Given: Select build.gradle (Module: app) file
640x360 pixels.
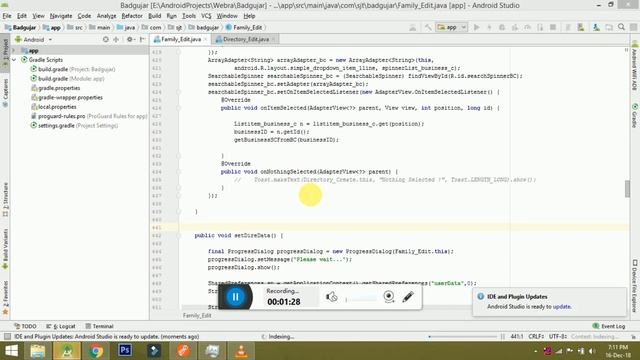Looking at the screenshot, I should tap(68, 79).
